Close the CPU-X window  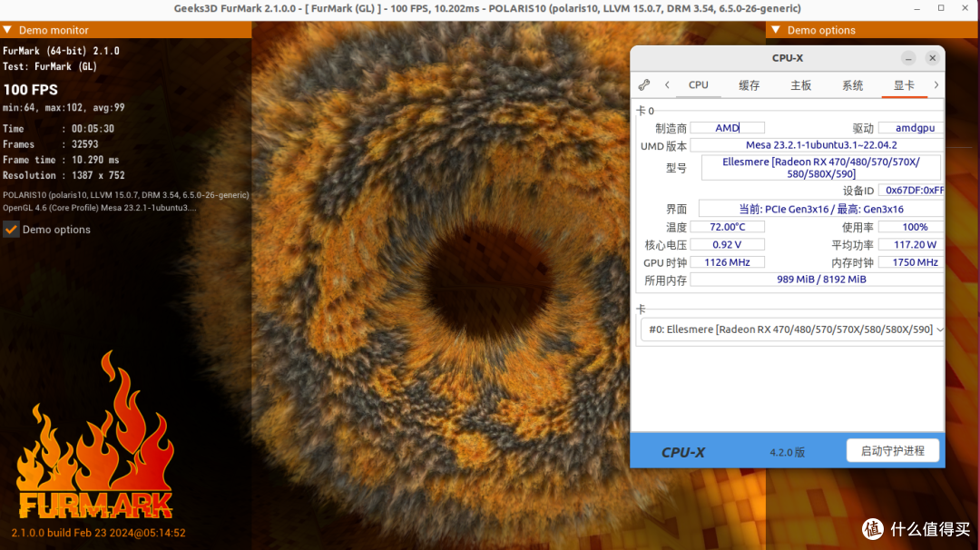(x=932, y=58)
